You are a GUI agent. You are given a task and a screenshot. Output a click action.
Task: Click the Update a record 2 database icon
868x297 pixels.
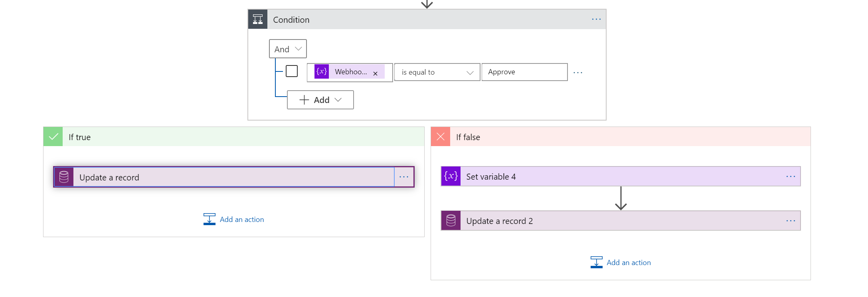click(x=451, y=221)
